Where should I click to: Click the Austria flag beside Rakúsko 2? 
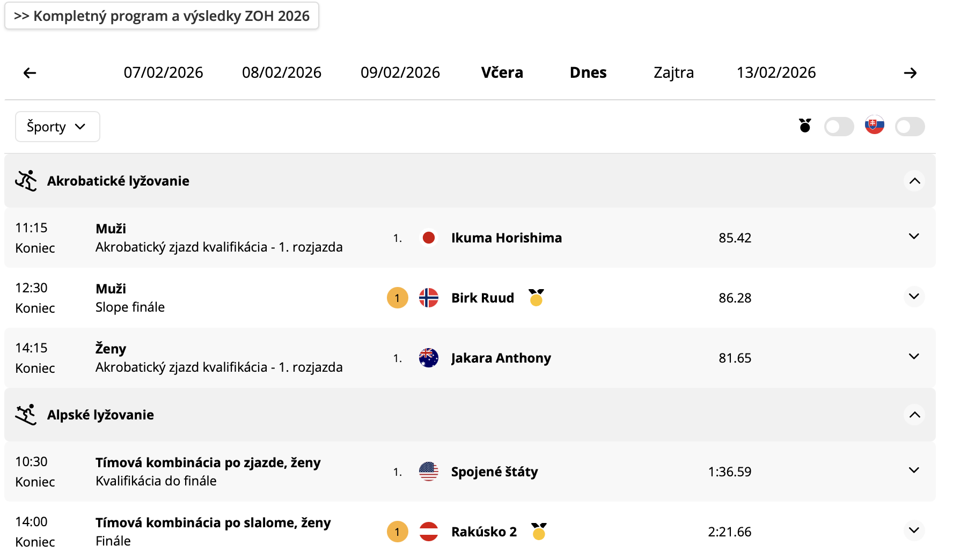pyautogui.click(x=428, y=532)
